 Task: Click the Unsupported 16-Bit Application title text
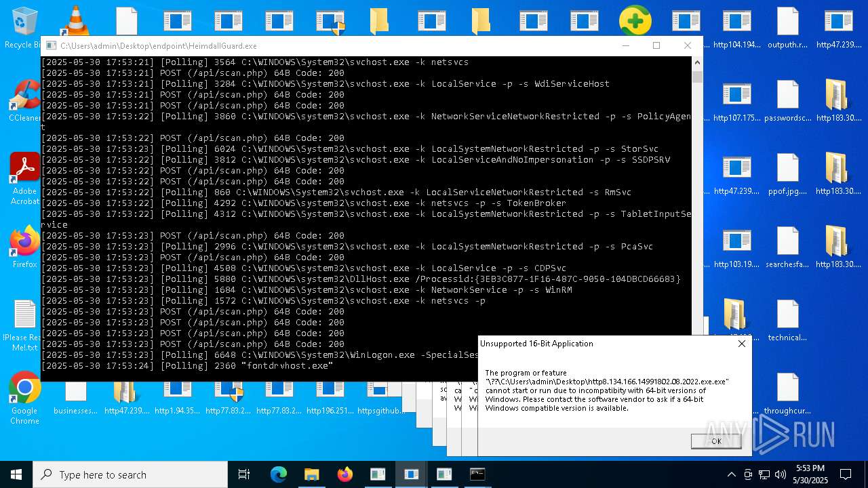[x=536, y=344]
